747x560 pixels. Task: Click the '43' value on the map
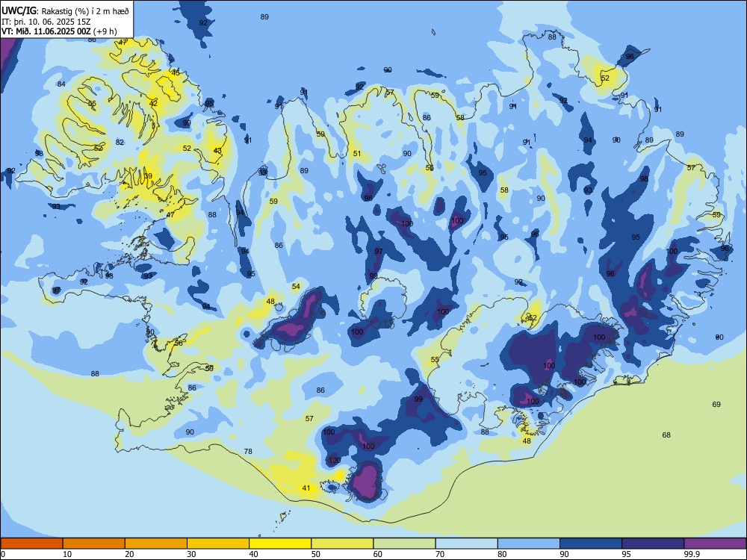tap(217, 151)
